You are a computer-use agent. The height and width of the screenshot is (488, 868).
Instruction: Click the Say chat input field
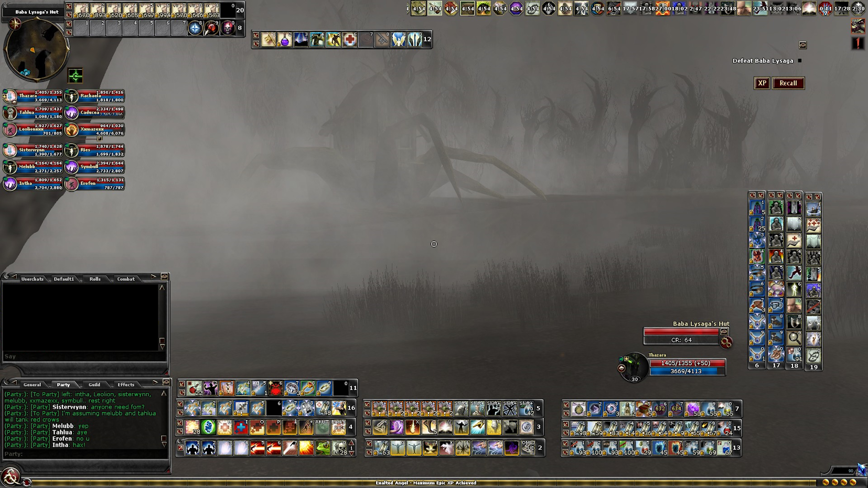(84, 356)
